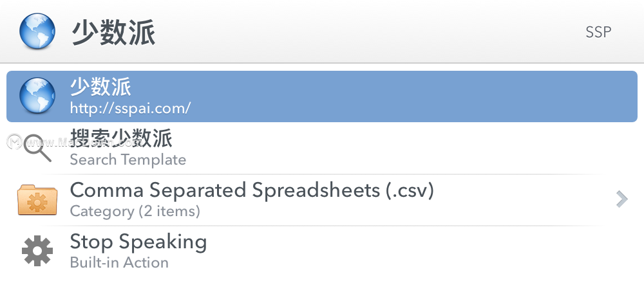Click the Built-in Action subtitle text
The width and height of the screenshot is (644, 283).
[120, 262]
